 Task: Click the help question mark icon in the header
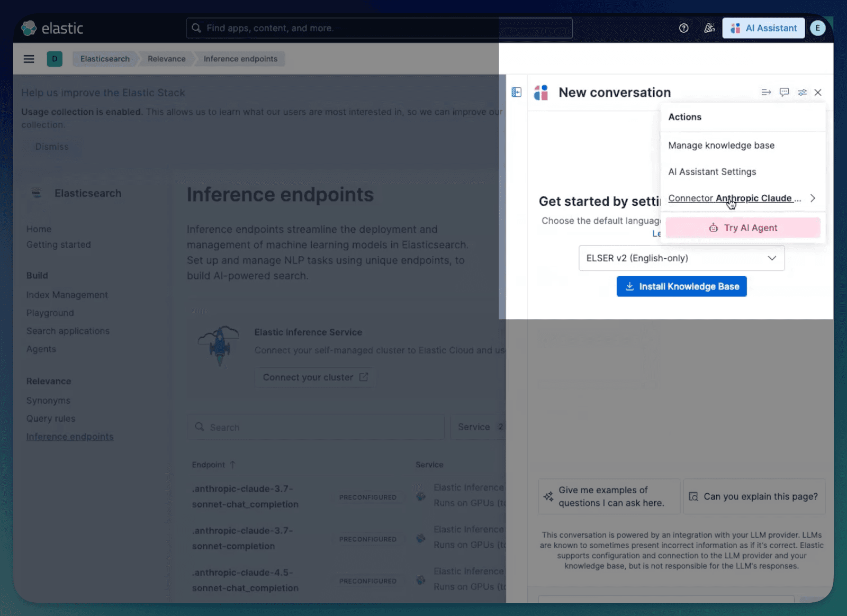click(683, 28)
